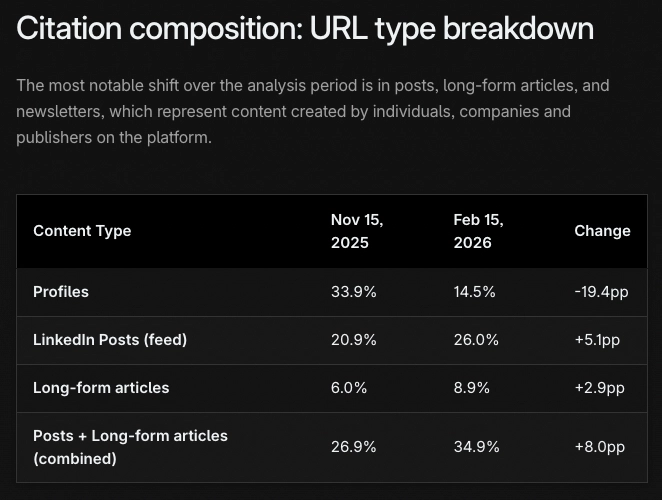Image resolution: width=662 pixels, height=500 pixels.
Task: Click the intro paragraph about notable shift
Action: 313,111
